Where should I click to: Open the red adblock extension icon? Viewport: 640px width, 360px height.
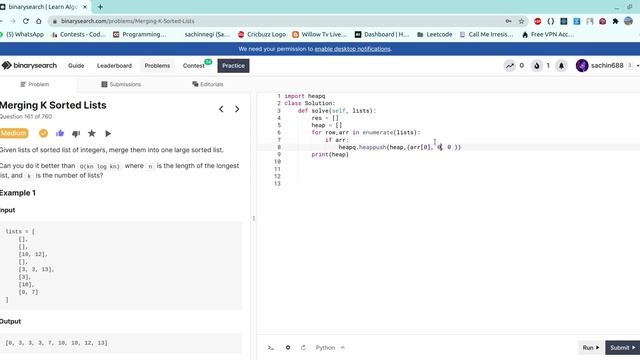[x=538, y=21]
